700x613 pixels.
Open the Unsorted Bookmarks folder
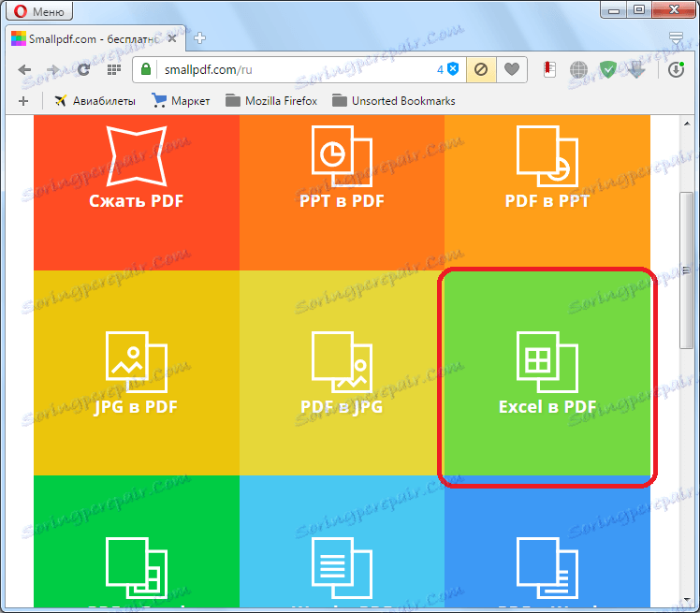tap(394, 101)
